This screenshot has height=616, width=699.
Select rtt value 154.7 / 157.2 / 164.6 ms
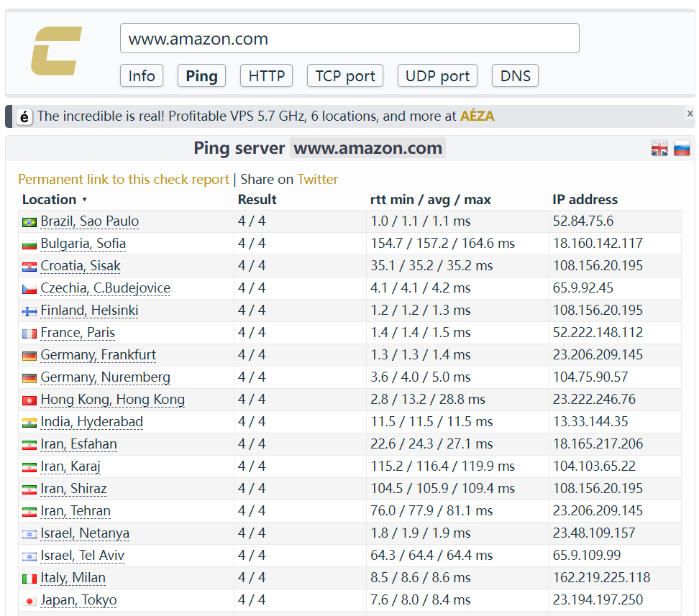[x=442, y=244]
